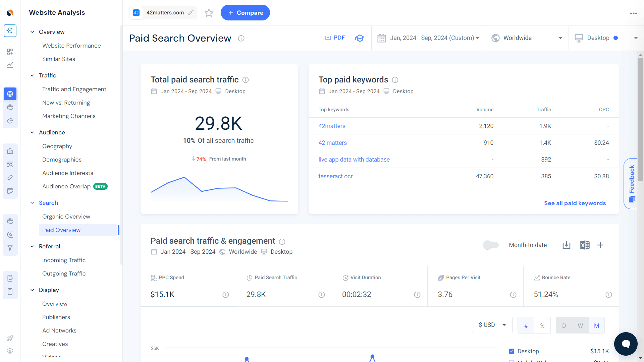Select monthly (M) granularity
The width and height of the screenshot is (644, 362).
596,325
